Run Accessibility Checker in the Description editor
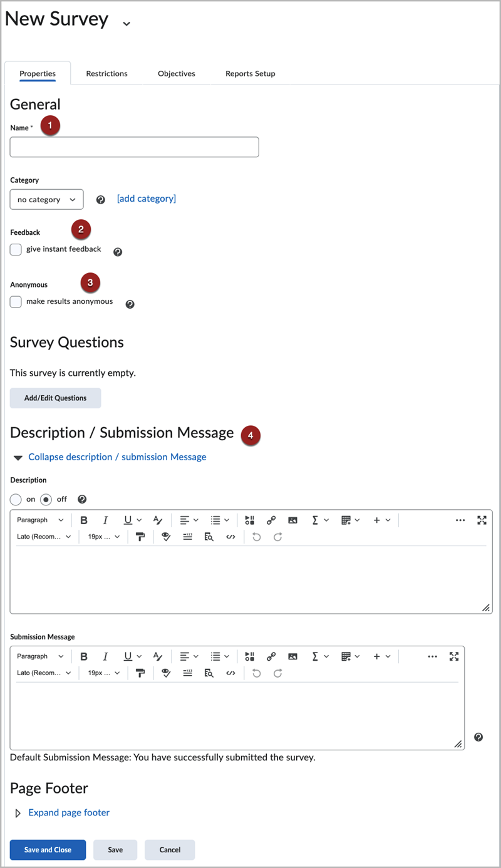This screenshot has width=501, height=868. pyautogui.click(x=166, y=537)
